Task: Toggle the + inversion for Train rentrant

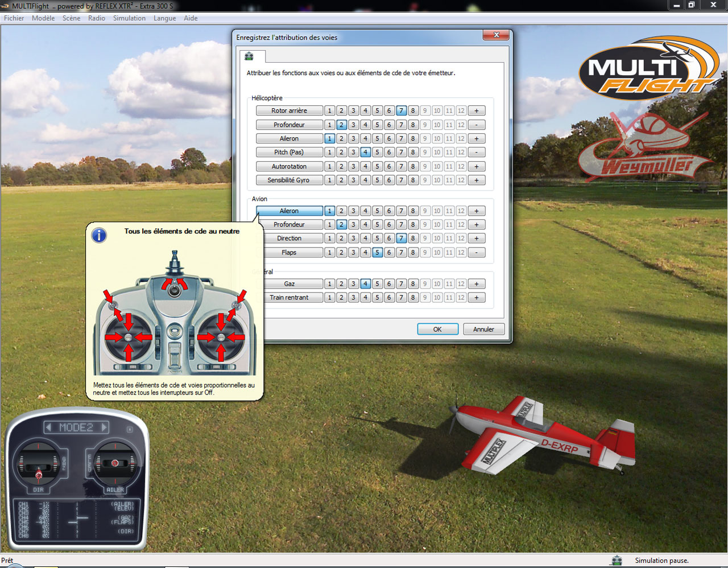Action: pos(477,297)
